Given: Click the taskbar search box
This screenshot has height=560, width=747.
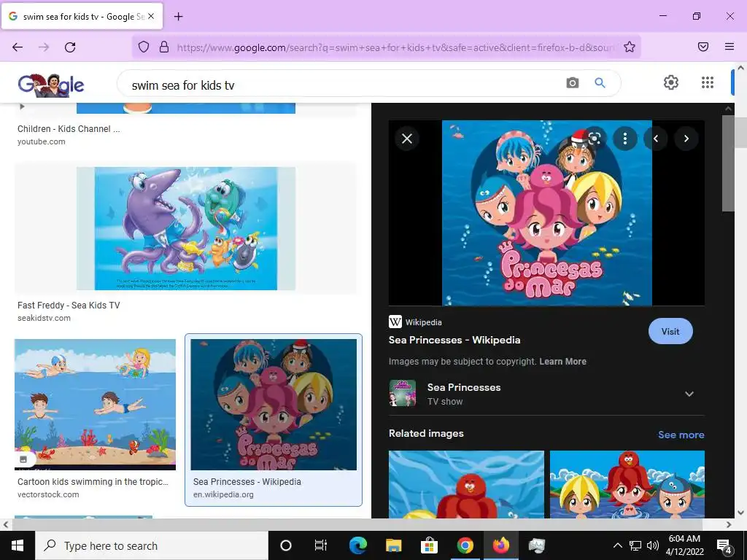Looking at the screenshot, I should pos(152,545).
